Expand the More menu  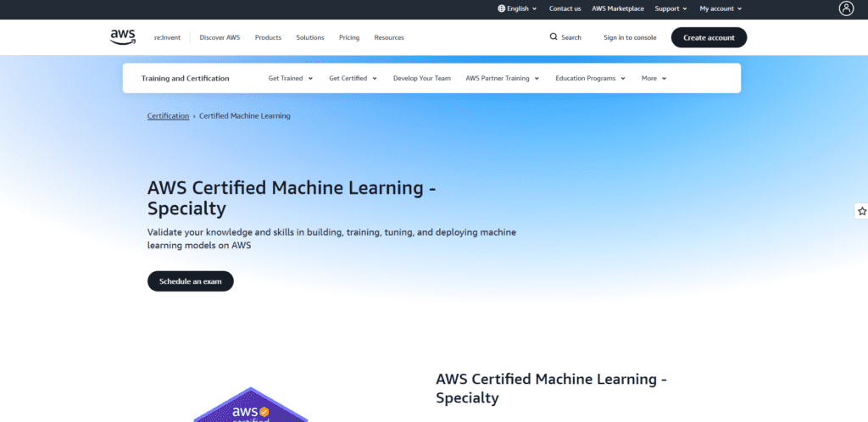(x=654, y=78)
